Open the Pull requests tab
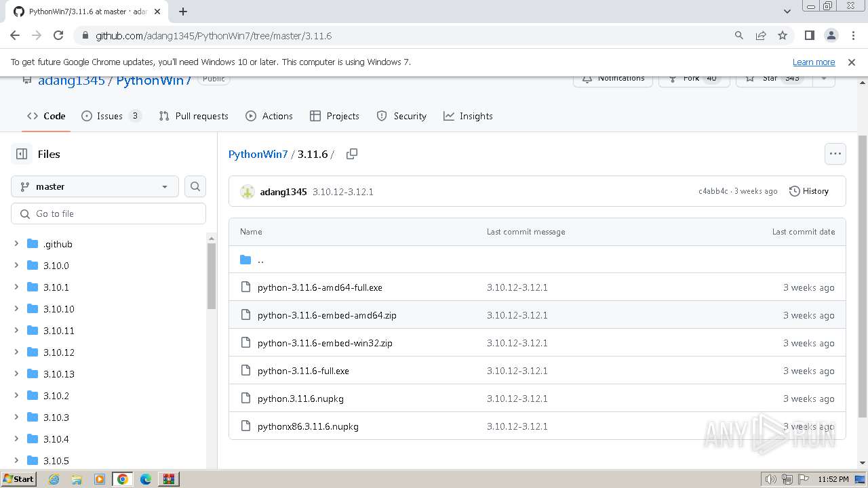This screenshot has height=488, width=868. [x=193, y=116]
